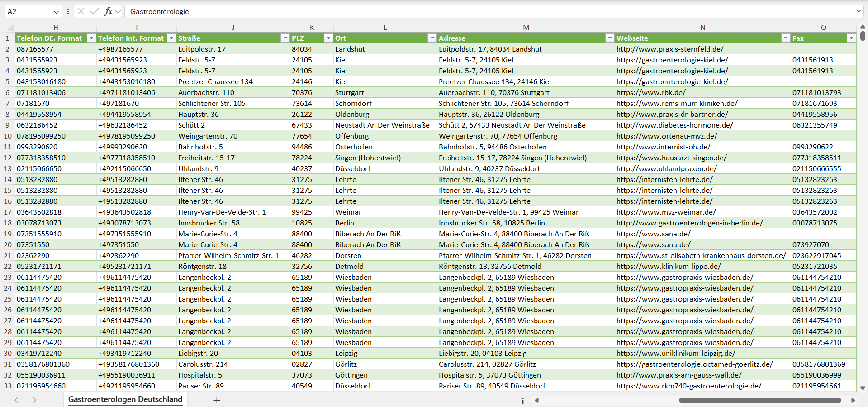Viewport: 868px width, 407px height.
Task: Select the Gastroenterologen Deutschland sheet tab
Action: [x=125, y=399]
